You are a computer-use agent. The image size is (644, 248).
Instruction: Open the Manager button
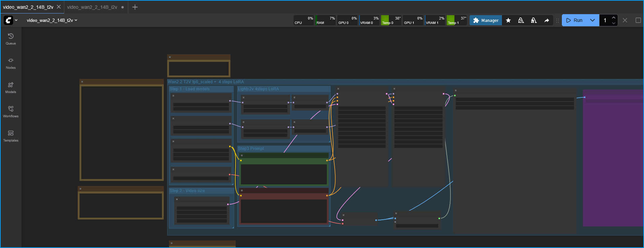485,21
